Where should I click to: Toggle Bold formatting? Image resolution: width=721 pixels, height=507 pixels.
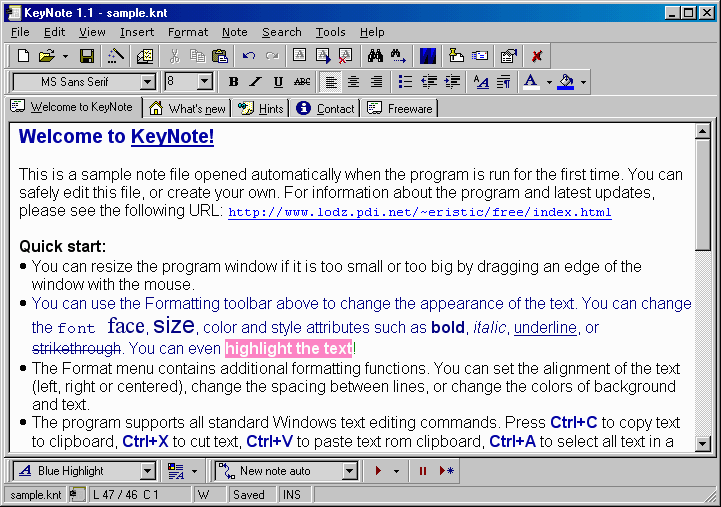pos(233,82)
